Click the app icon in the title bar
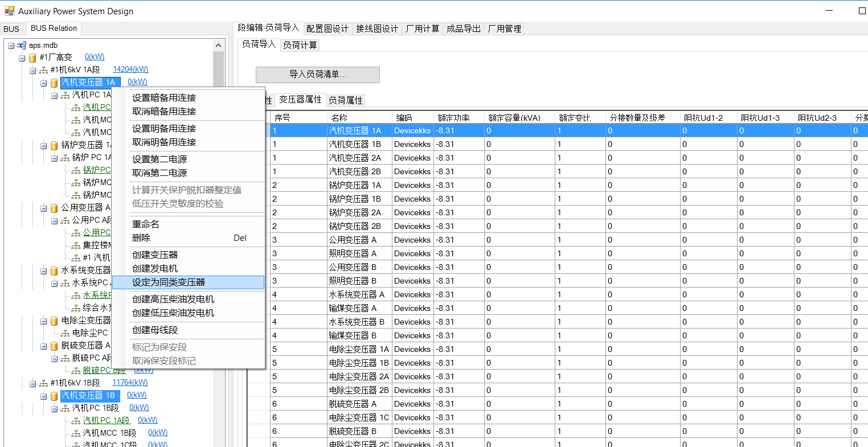This screenshot has width=868, height=447. (9, 11)
